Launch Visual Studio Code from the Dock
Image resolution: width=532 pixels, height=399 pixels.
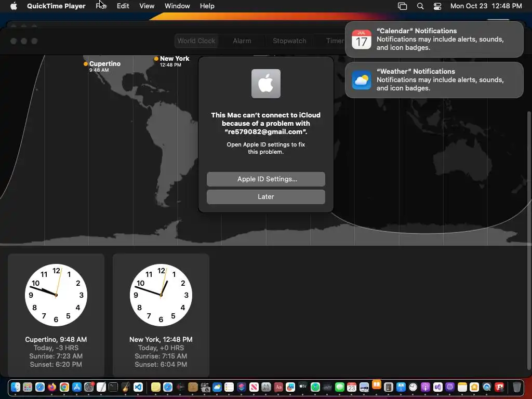pyautogui.click(x=138, y=387)
